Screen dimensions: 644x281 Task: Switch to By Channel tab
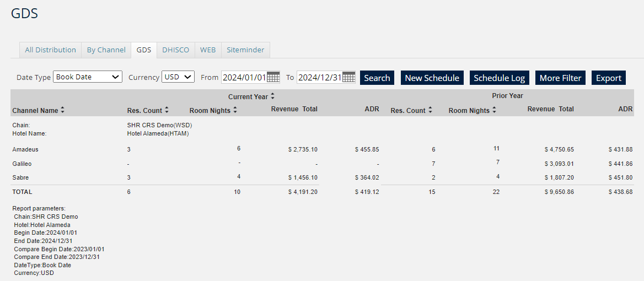[106, 50]
